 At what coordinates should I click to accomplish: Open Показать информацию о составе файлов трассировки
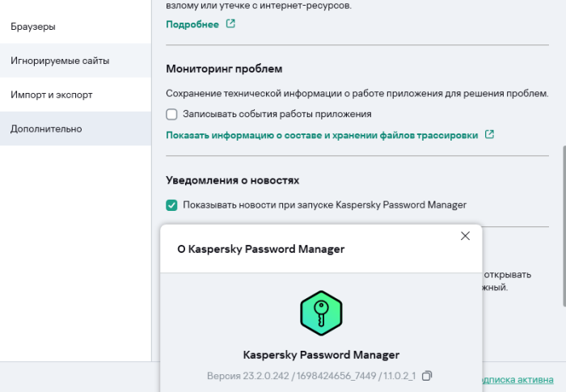coord(322,134)
